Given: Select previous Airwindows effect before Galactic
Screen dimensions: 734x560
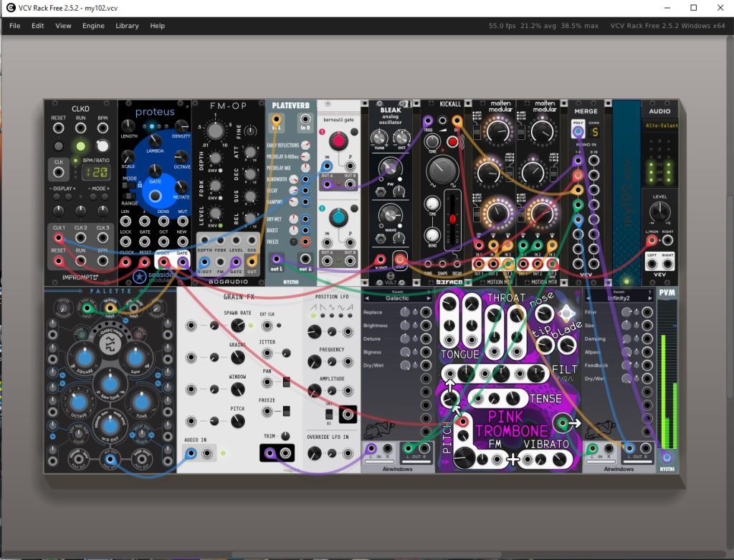Looking at the screenshot, I should (367, 298).
